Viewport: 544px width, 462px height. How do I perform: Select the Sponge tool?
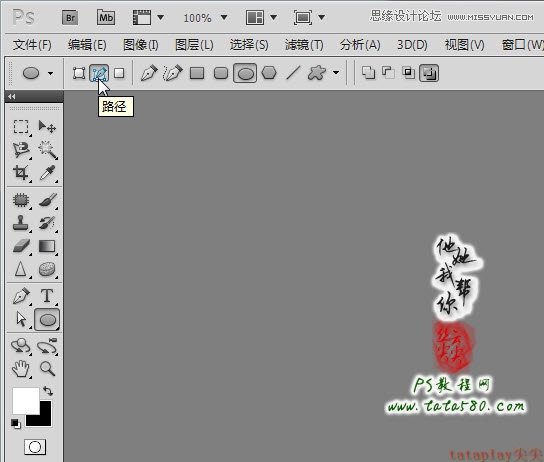47,269
